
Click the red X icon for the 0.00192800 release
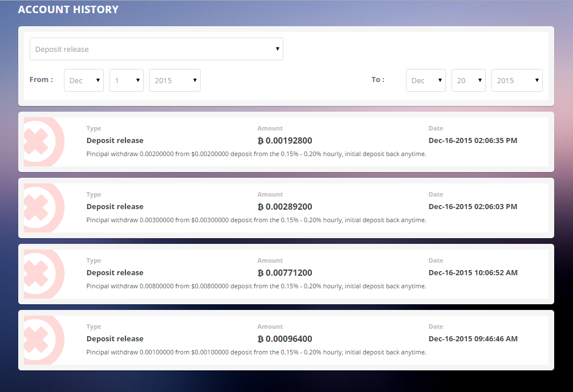pos(39,142)
